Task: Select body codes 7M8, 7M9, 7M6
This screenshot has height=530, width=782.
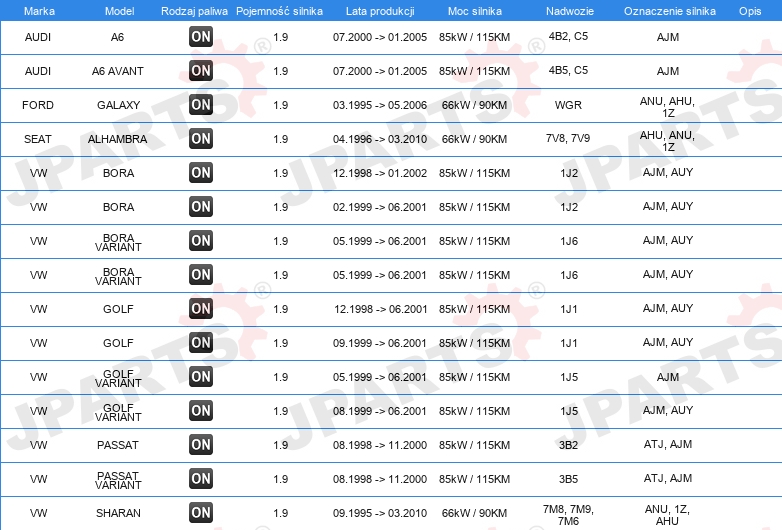Action: click(x=568, y=515)
